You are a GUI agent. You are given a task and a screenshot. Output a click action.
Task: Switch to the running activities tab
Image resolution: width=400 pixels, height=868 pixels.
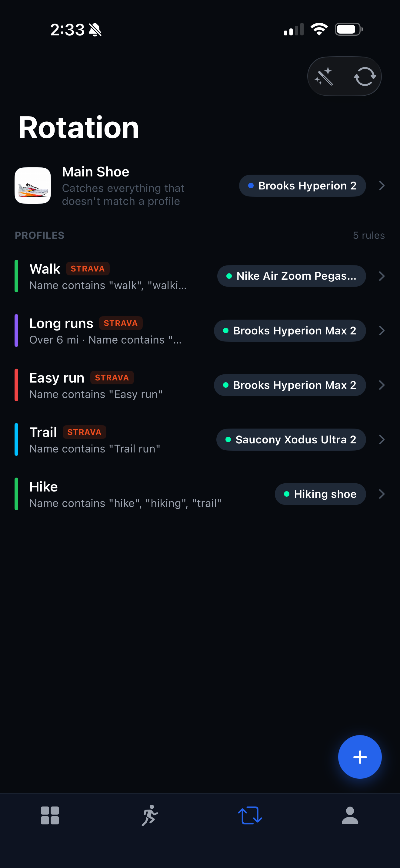(150, 815)
